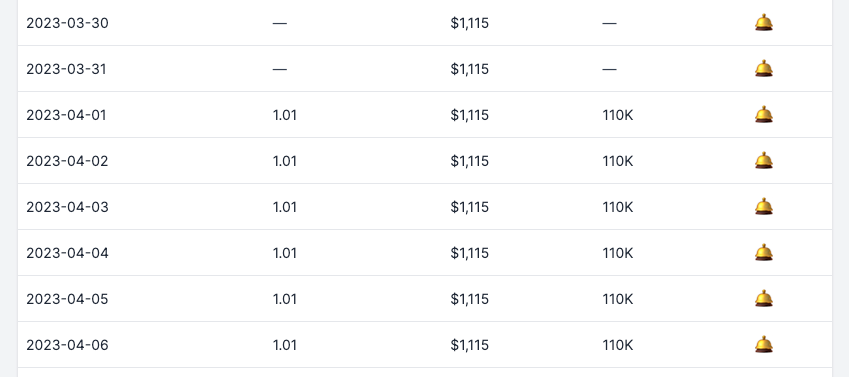The width and height of the screenshot is (849, 377).
Task: Select the 2023-04-05 date cell
Action: click(67, 300)
